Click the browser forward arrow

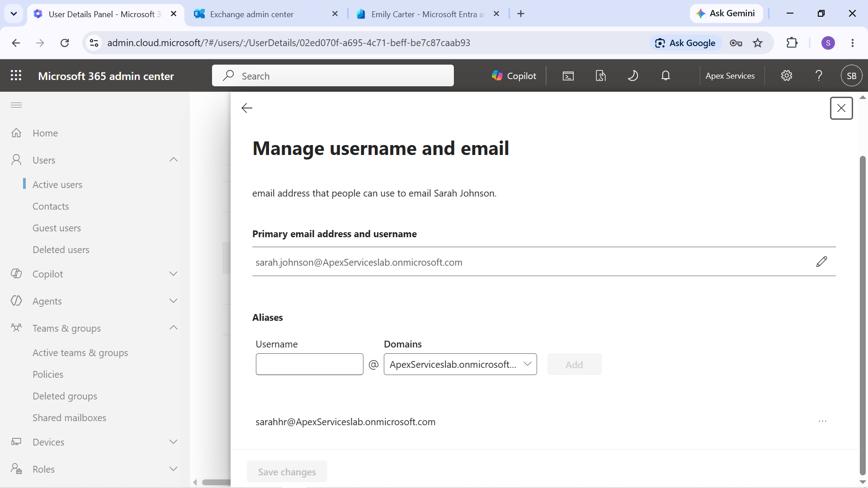(40, 43)
